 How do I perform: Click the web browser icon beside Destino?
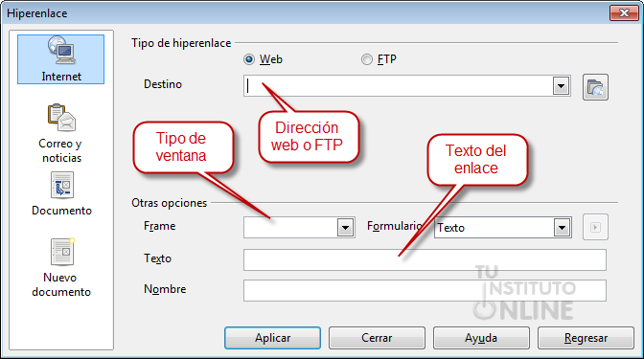point(595,87)
